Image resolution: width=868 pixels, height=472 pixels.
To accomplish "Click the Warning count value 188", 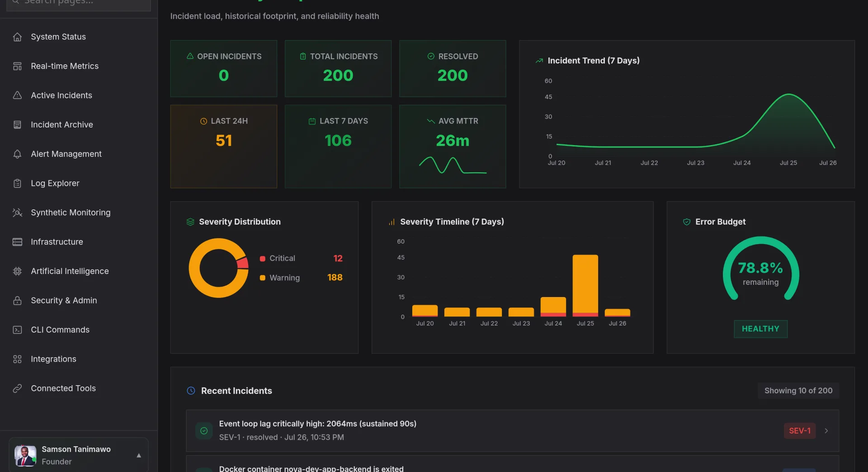I will [x=335, y=278].
